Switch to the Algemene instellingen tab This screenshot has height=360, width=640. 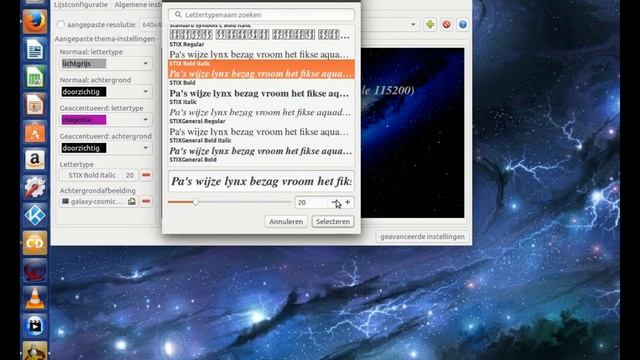[138, 4]
